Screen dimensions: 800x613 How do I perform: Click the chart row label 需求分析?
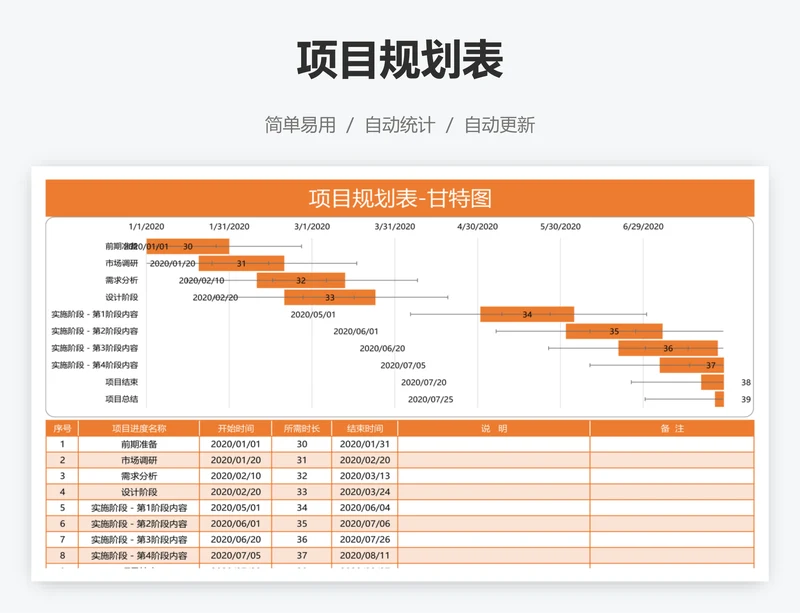(121, 280)
